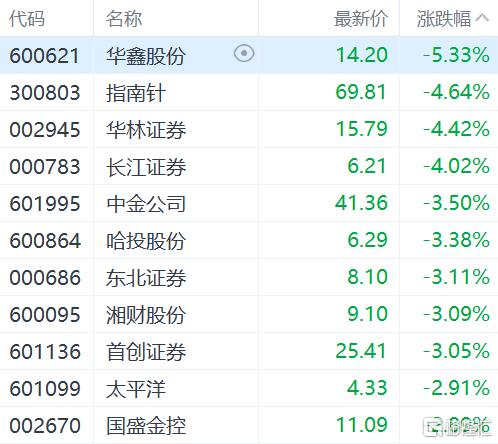The height and width of the screenshot is (444, 498).
Task: Open 中金公司 stock entry
Action: pyautogui.click(x=146, y=204)
